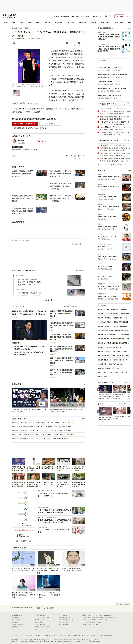The image size is (133, 644).
Task: Open the IT・科学 navigation menu
Action: point(70,23)
